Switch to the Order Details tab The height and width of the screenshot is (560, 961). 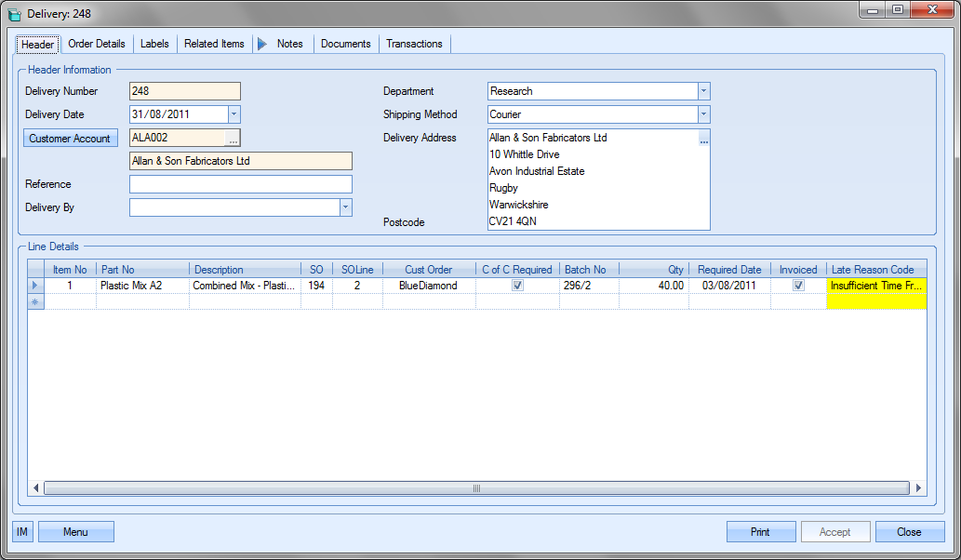tap(97, 44)
